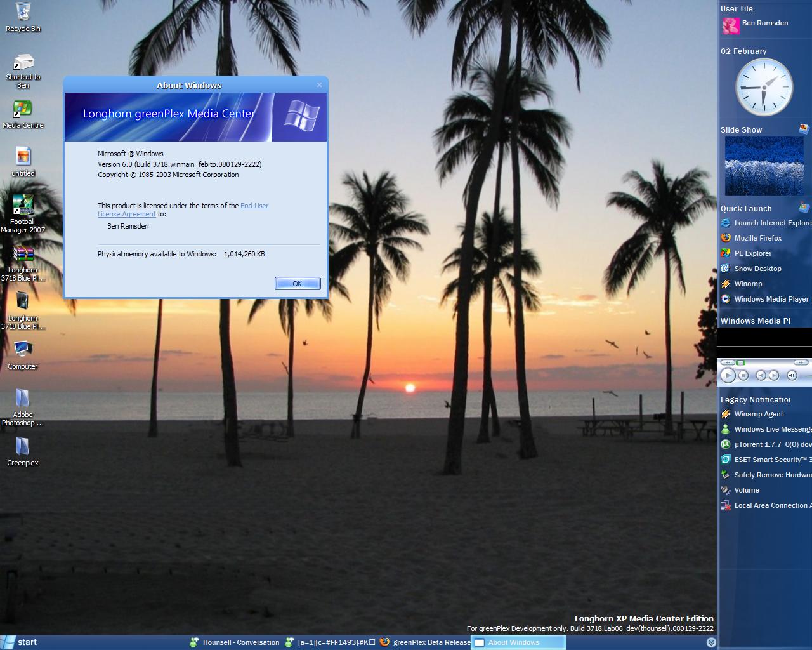Screen dimensions: 812x650
Task: Open Quick Launch tile options icon
Action: point(804,208)
